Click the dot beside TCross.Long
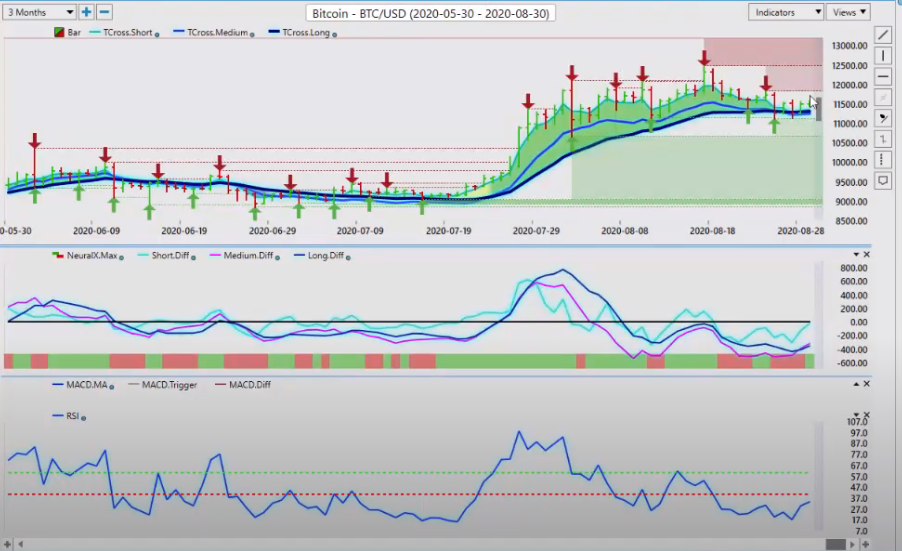 [x=334, y=35]
